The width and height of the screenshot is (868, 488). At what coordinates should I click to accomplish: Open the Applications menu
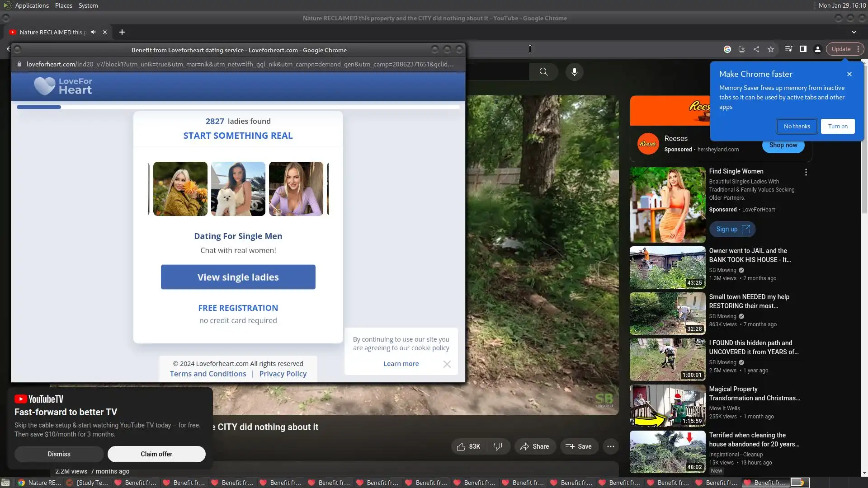pyautogui.click(x=32, y=5)
